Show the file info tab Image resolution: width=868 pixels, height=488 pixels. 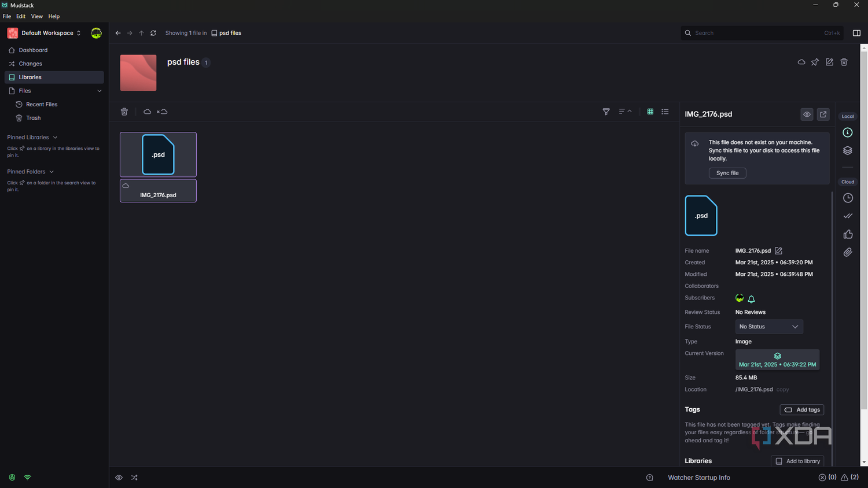pos(848,132)
